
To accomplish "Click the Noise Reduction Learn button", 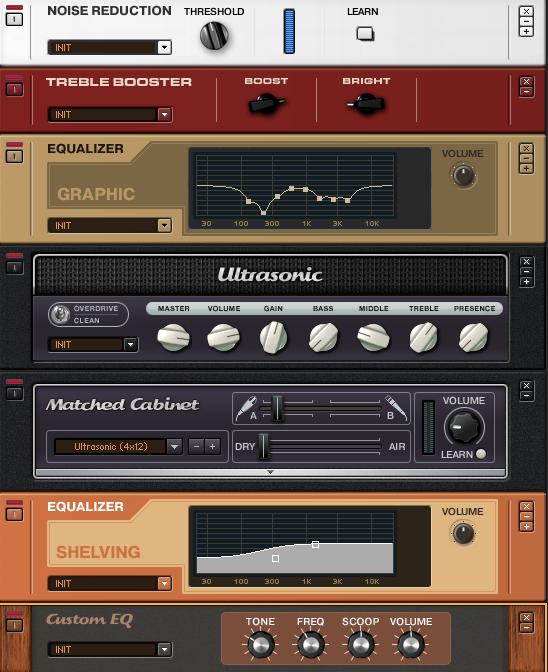I will click(x=365, y=34).
